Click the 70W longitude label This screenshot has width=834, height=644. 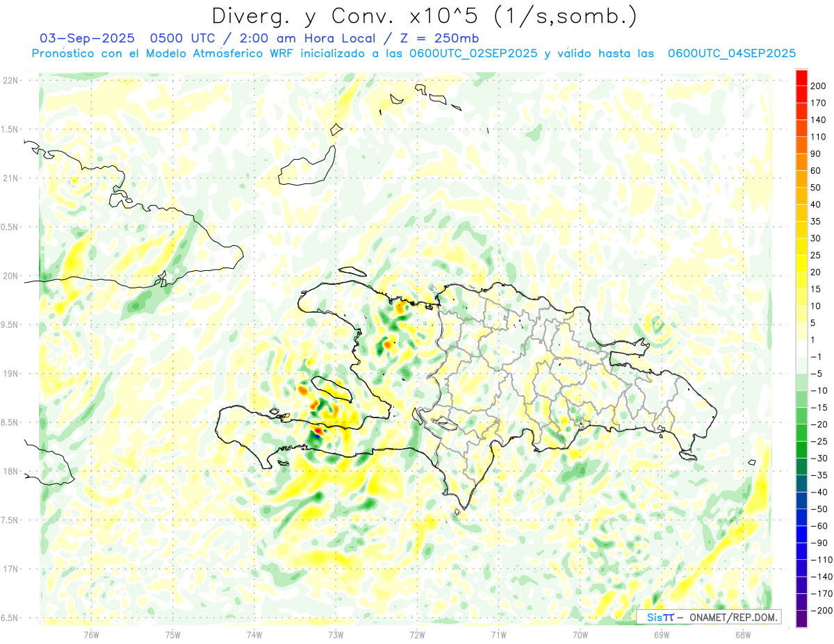(x=580, y=635)
